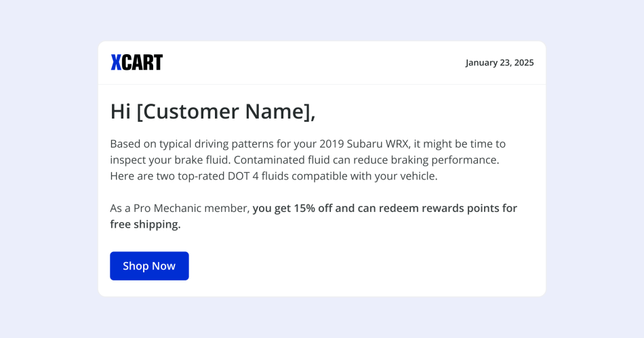Select the [Customer Name] placeholder
The image size is (644, 338).
(226, 111)
